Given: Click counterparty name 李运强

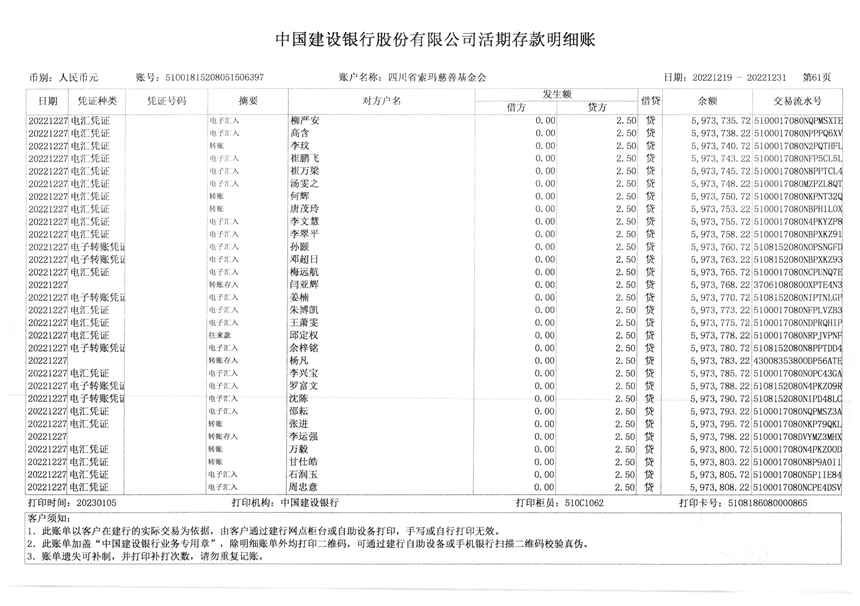Looking at the screenshot, I should tap(304, 437).
